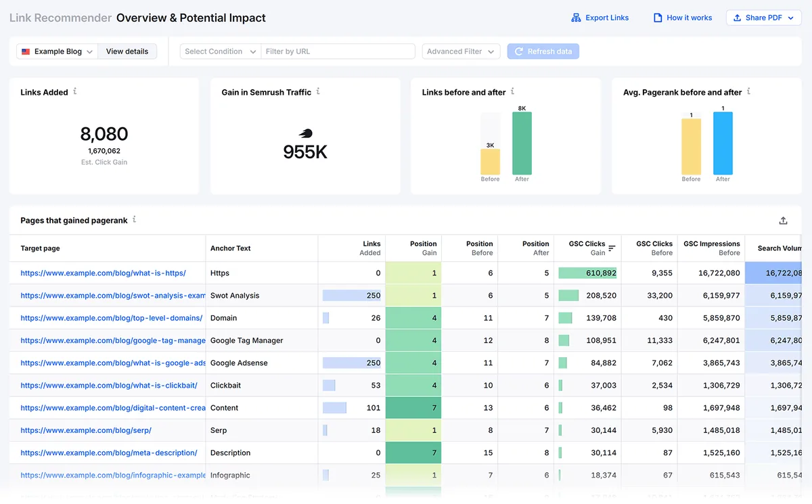This screenshot has height=504, width=812.
Task: Click the 955K traffic gain value
Action: [306, 152]
